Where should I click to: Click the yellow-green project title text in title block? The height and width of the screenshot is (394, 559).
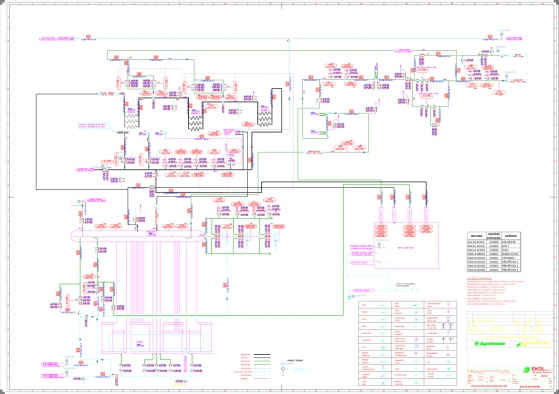pos(511,337)
